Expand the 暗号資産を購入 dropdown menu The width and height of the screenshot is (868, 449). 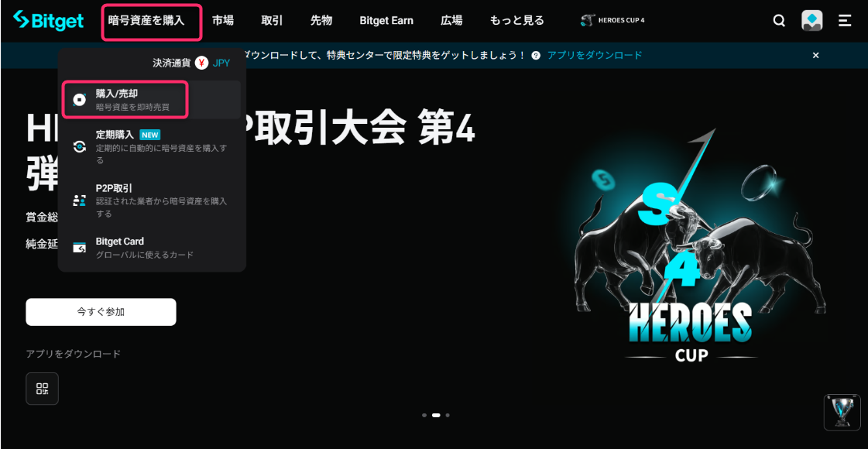(x=152, y=22)
